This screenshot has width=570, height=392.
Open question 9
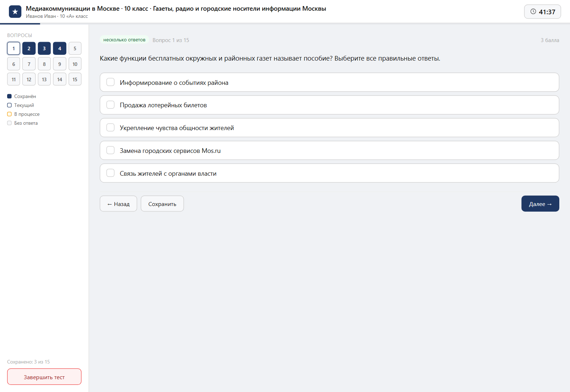pyautogui.click(x=59, y=64)
